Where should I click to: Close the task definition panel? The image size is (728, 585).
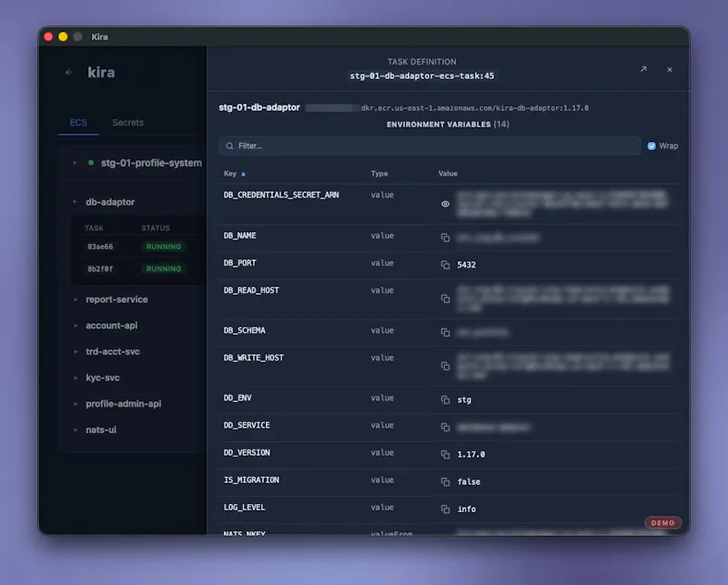[670, 70]
